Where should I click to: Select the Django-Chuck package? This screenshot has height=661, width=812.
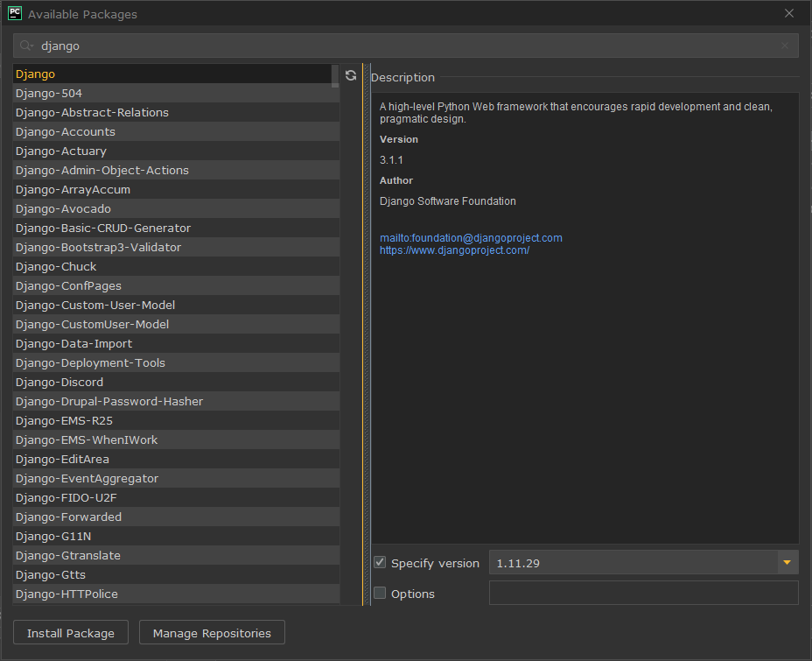click(176, 266)
